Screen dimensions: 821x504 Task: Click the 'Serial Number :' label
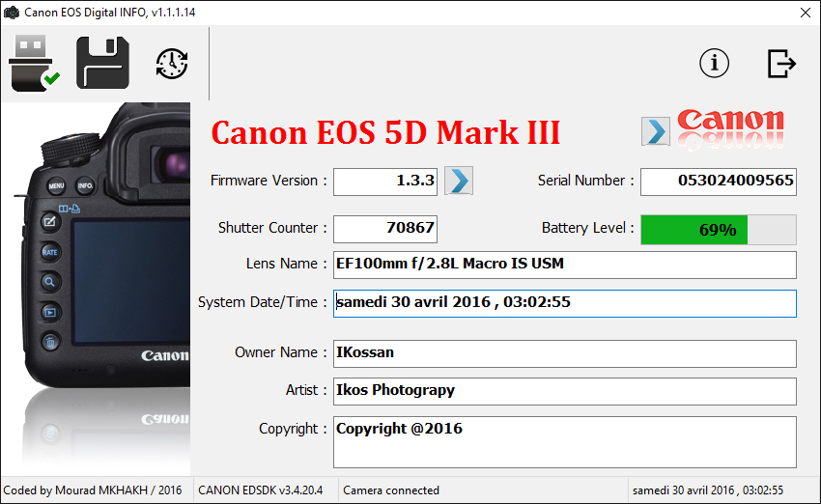586,181
